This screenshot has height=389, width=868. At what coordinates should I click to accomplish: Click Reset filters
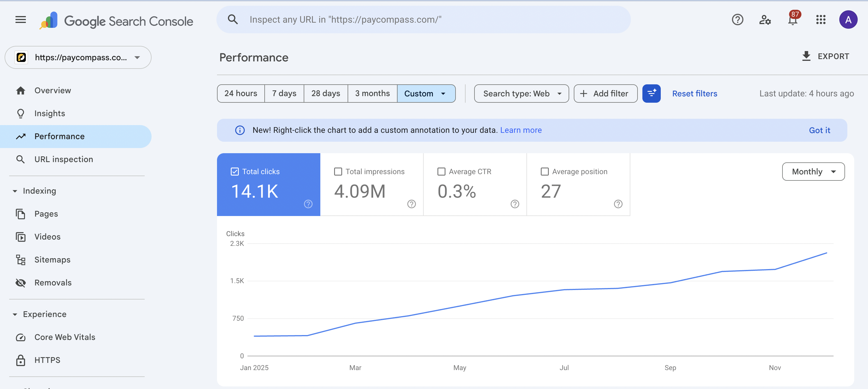(694, 93)
